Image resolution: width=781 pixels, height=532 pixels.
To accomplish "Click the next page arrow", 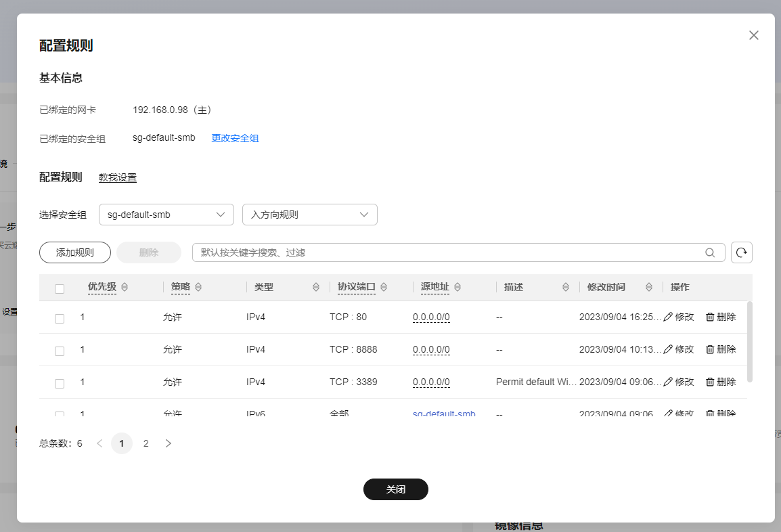I will click(168, 443).
